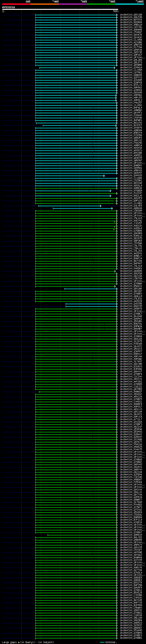Click the UniRef100_Q76BC3 label

[x=131, y=636]
